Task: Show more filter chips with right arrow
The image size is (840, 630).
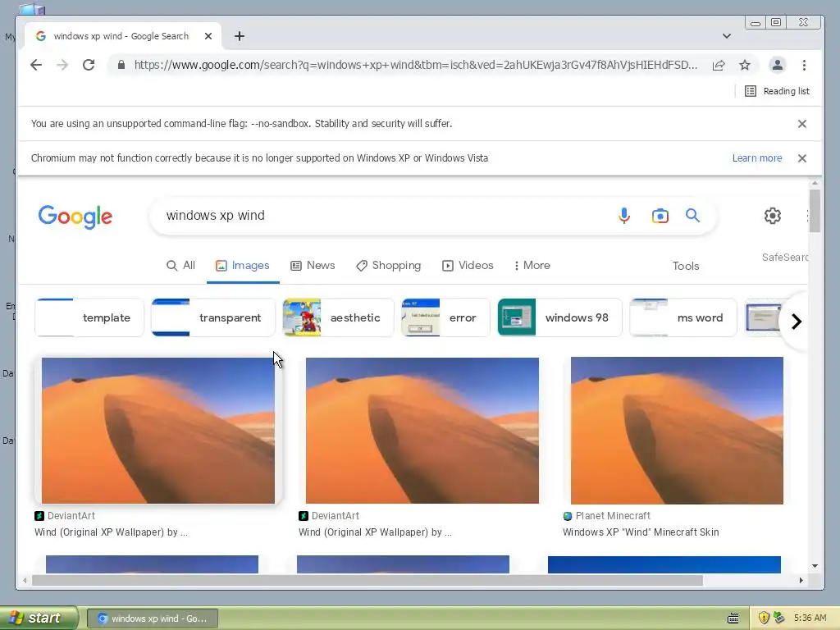Action: [x=796, y=322]
